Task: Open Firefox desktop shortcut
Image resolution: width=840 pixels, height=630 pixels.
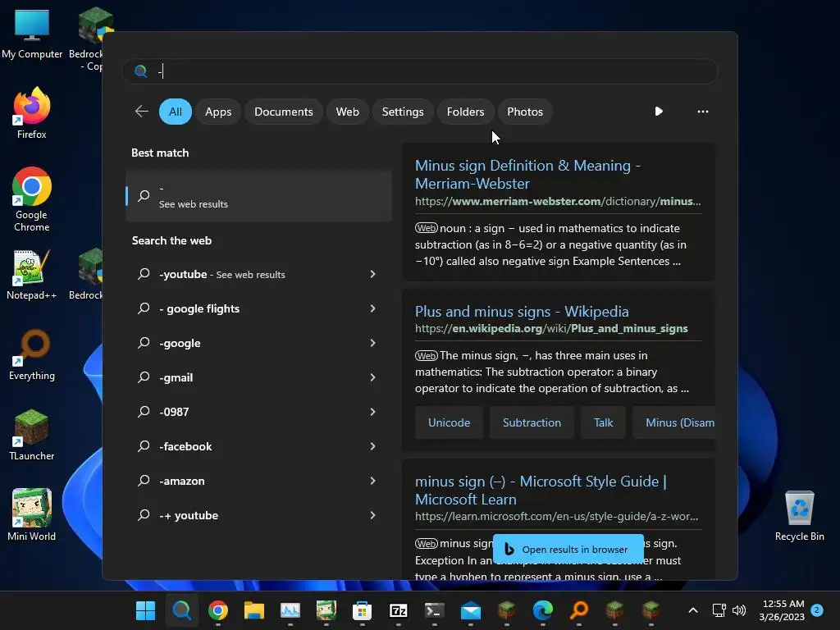Action: (32, 113)
